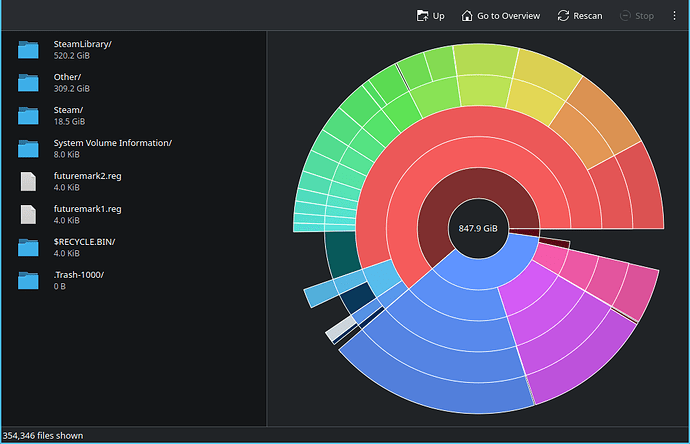
Task: Click the 847.9 GiB center circle
Action: click(x=478, y=228)
